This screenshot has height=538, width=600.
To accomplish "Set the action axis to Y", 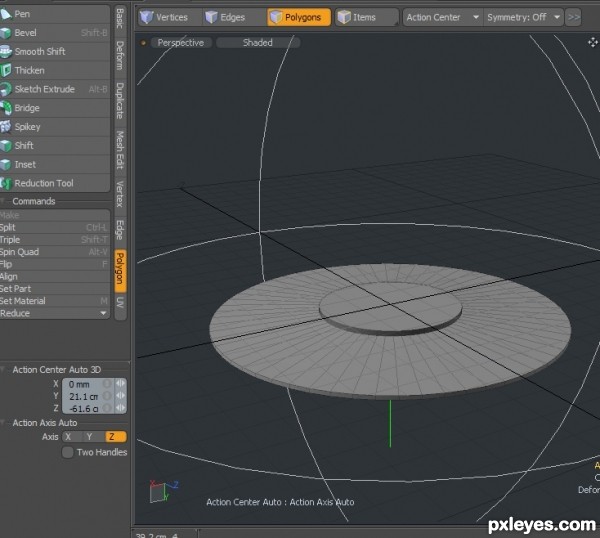I will (x=94, y=437).
